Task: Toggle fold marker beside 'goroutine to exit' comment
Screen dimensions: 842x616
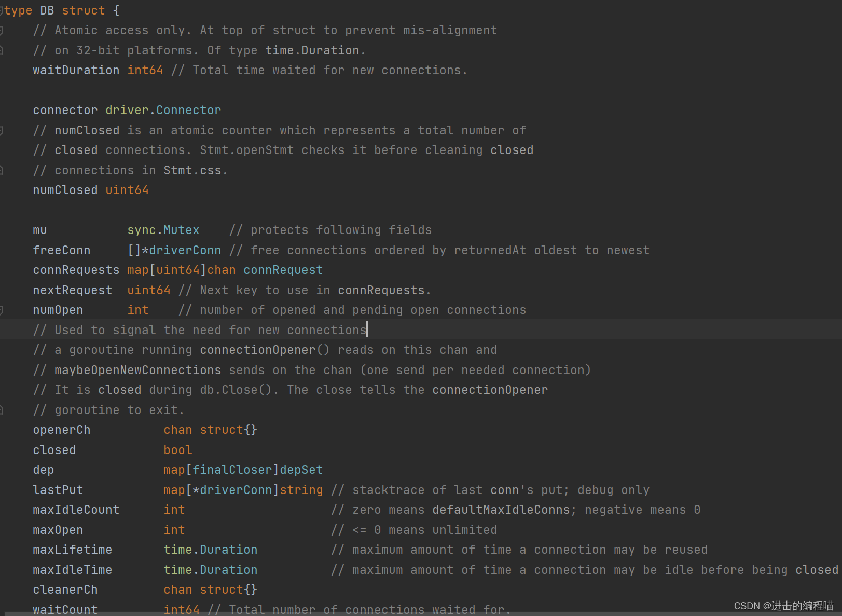Action: click(x=2, y=410)
